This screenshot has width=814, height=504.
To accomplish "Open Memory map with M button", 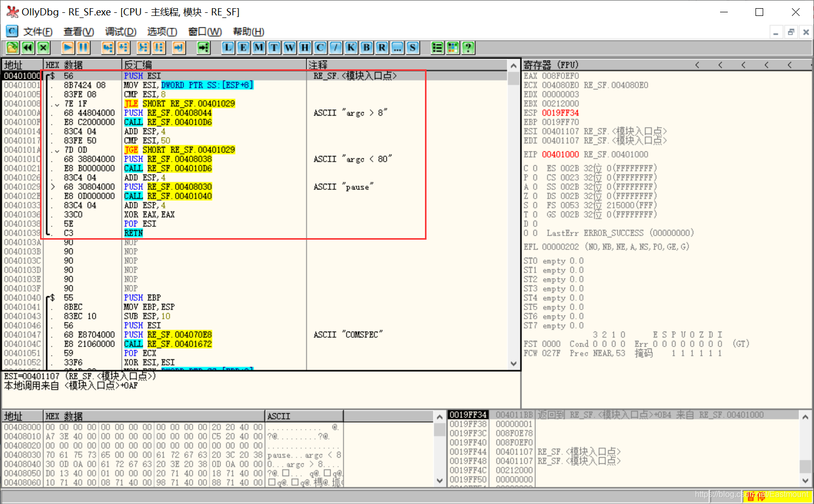I will [x=259, y=48].
